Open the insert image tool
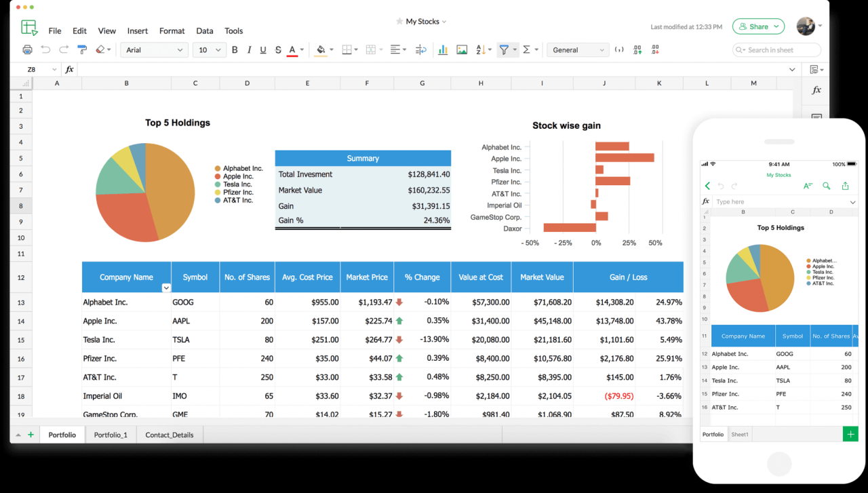868x493 pixels. pyautogui.click(x=460, y=50)
